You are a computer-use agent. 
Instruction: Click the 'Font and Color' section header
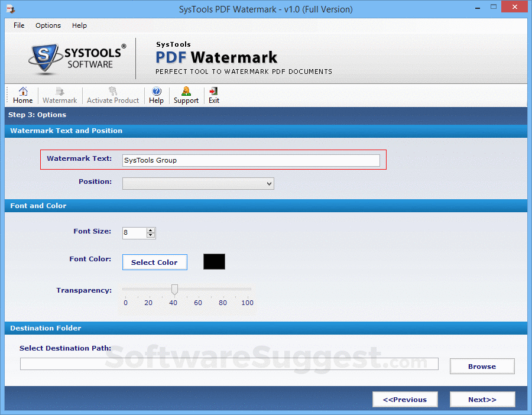pos(38,206)
